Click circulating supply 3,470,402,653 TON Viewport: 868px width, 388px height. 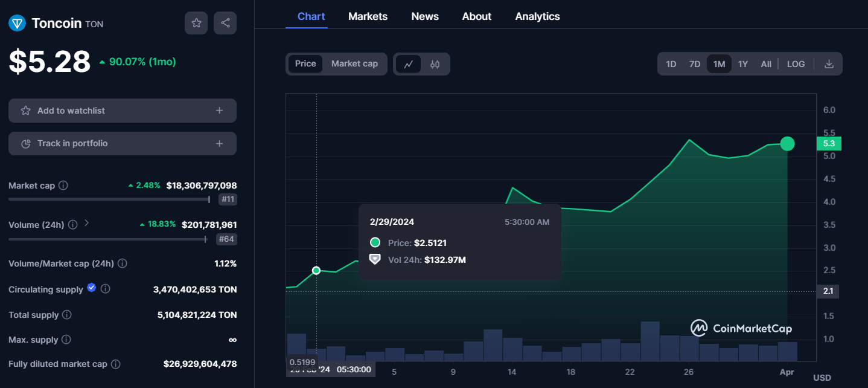coord(195,289)
